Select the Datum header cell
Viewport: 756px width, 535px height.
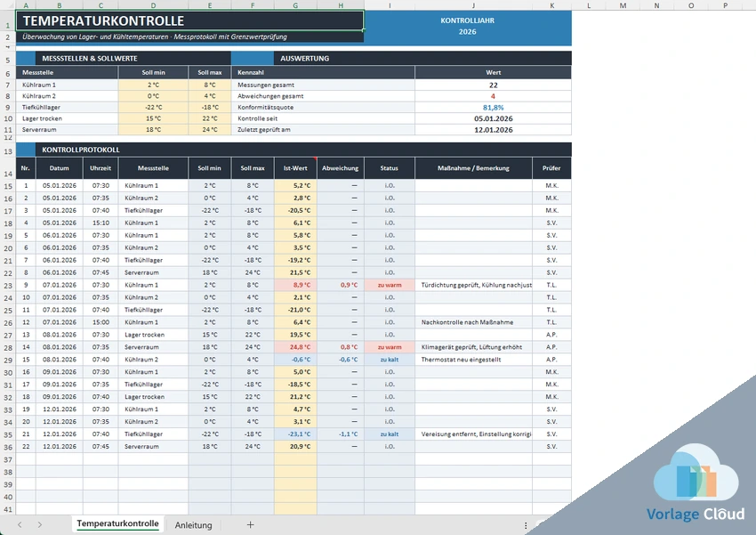coord(60,168)
